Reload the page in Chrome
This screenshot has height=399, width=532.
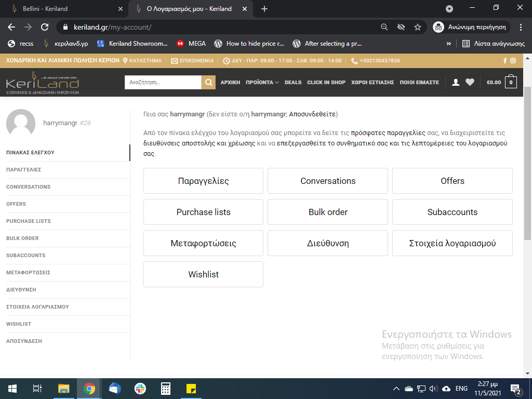pyautogui.click(x=45, y=27)
